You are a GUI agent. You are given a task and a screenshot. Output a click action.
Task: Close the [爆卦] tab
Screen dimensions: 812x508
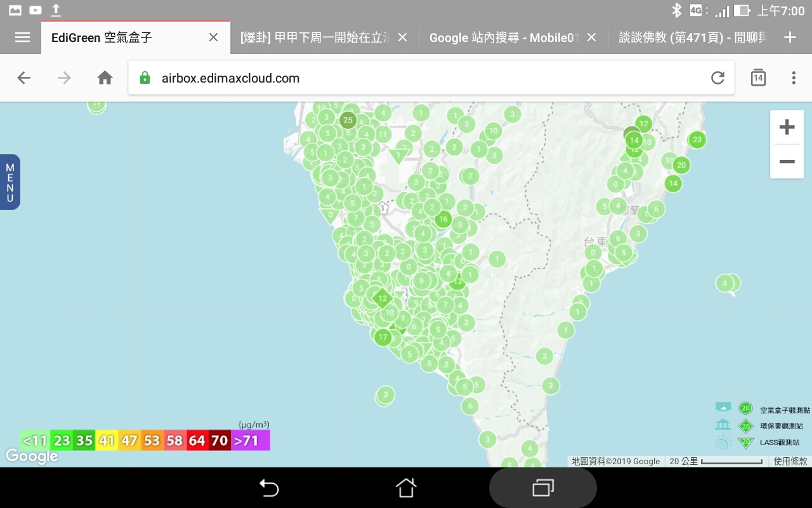402,37
